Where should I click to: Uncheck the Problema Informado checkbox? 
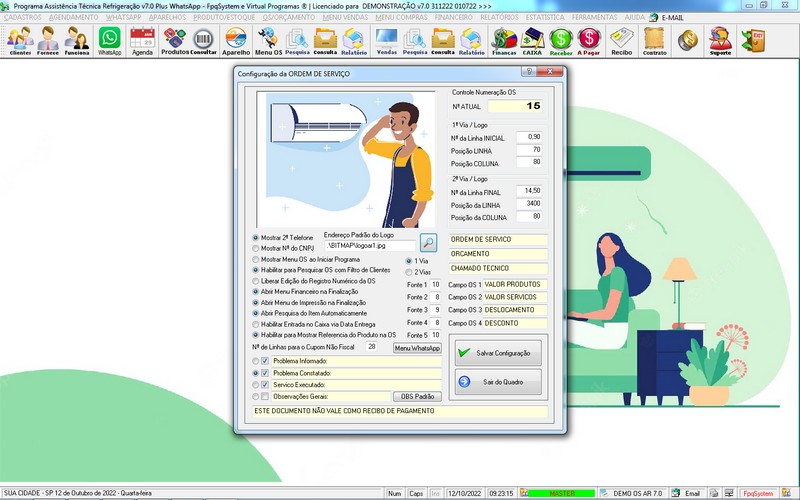tap(265, 361)
